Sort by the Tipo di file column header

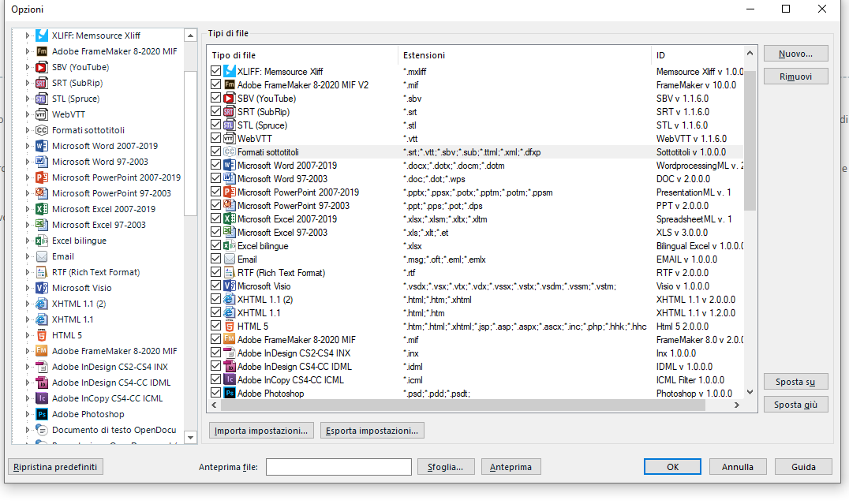click(x=303, y=55)
